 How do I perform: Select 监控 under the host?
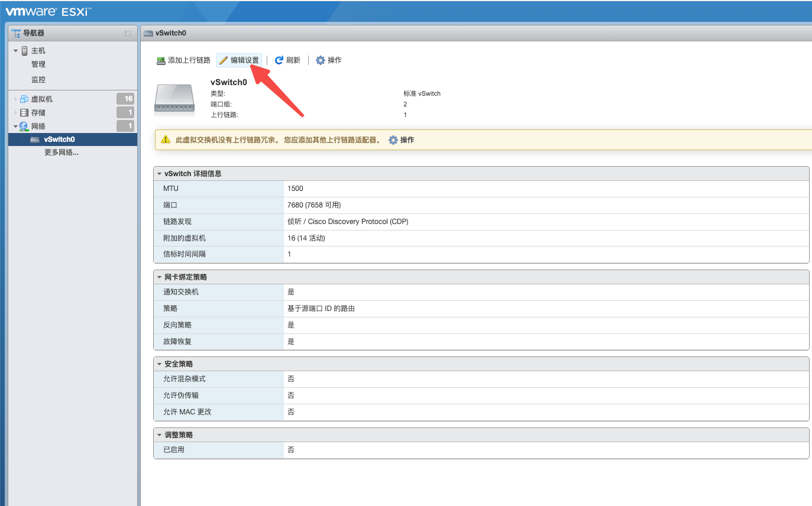pyautogui.click(x=38, y=80)
